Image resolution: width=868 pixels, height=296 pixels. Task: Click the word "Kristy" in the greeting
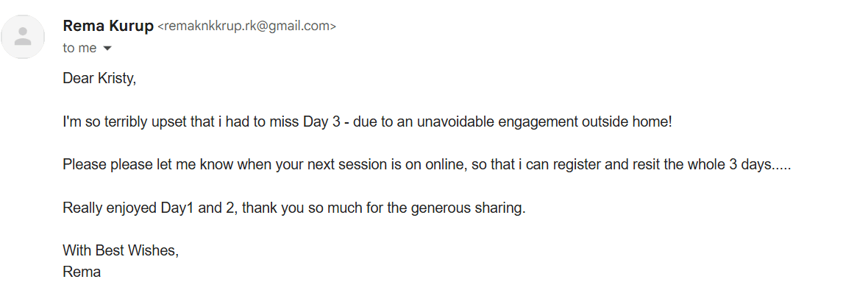[116, 80]
